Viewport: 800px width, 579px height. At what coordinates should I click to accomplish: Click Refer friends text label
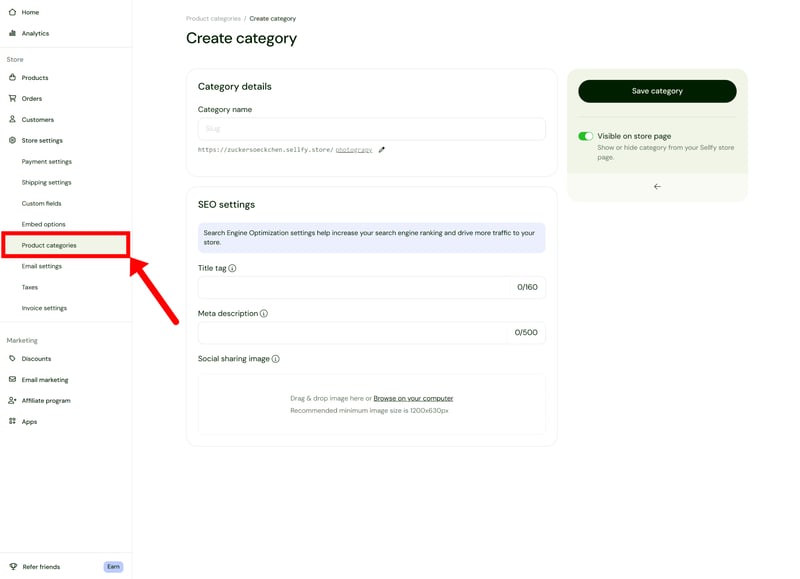pos(41,567)
